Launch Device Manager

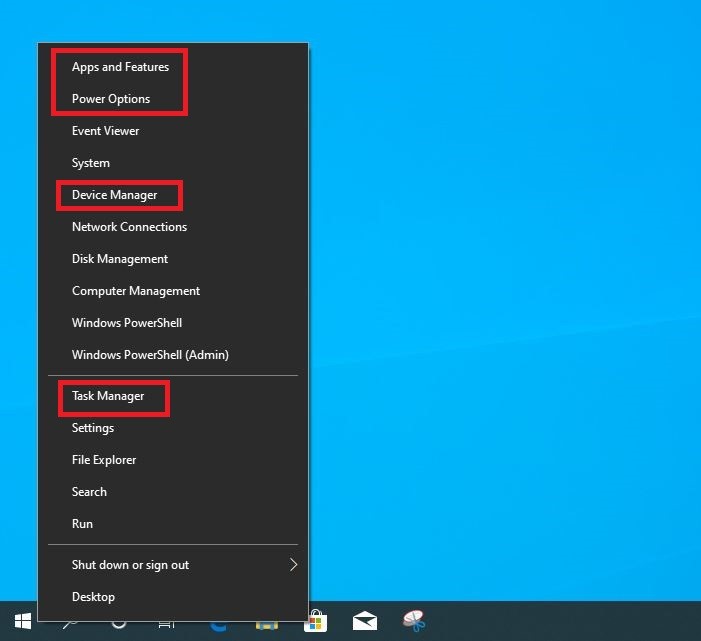[114, 195]
